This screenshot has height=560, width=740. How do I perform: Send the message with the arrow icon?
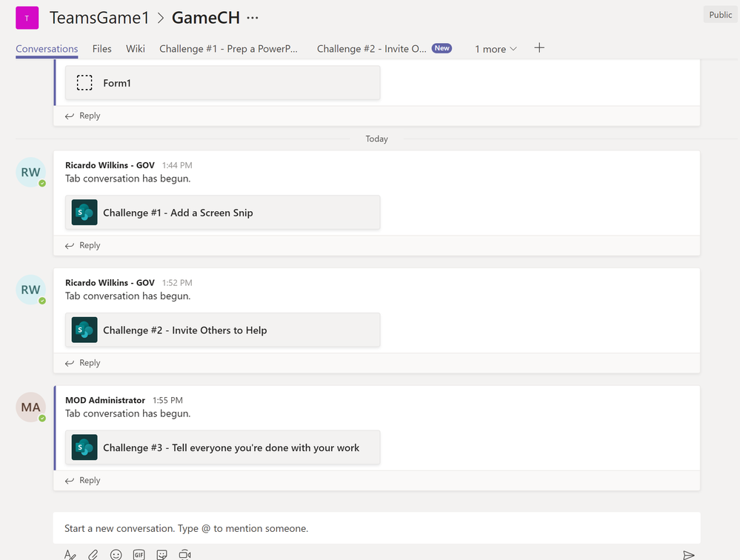point(689,555)
